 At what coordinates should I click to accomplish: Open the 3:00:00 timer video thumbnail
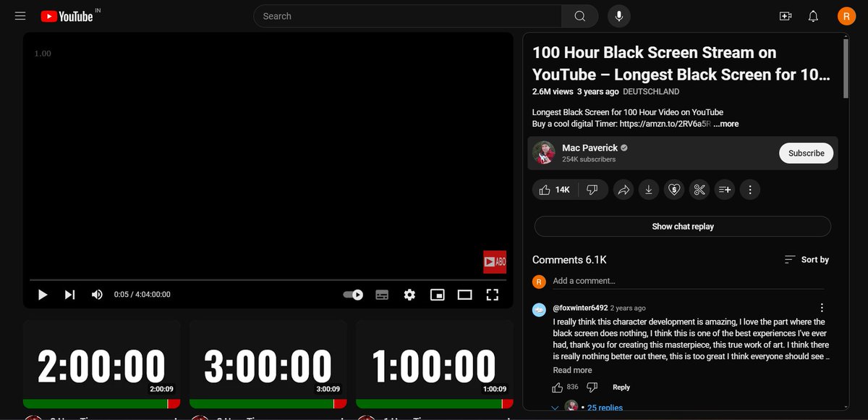268,364
